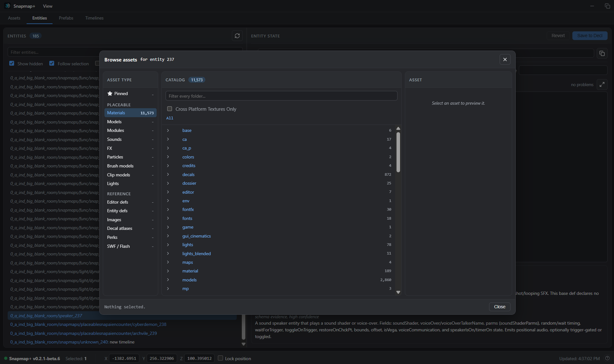Viewport: 614px width, 364px height.
Task: Open the archvile_239 entity link
Action: (x=83, y=333)
